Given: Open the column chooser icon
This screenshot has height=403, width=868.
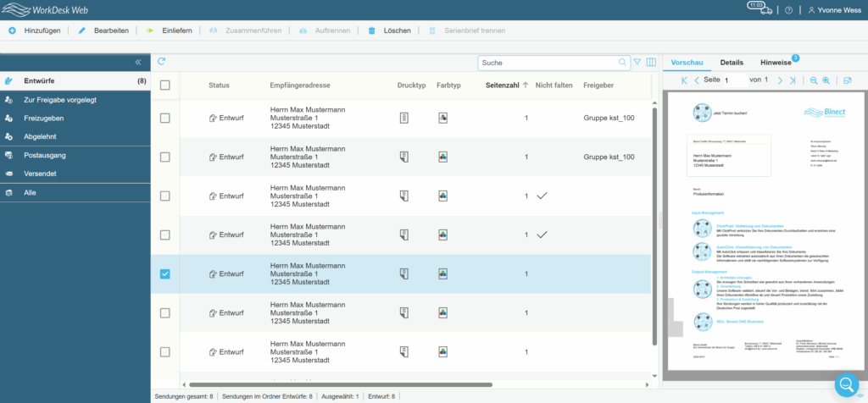Looking at the screenshot, I should [x=651, y=63].
